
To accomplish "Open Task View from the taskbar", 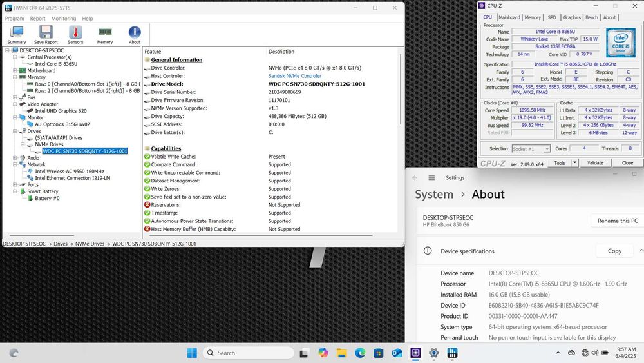I will coord(304,353).
